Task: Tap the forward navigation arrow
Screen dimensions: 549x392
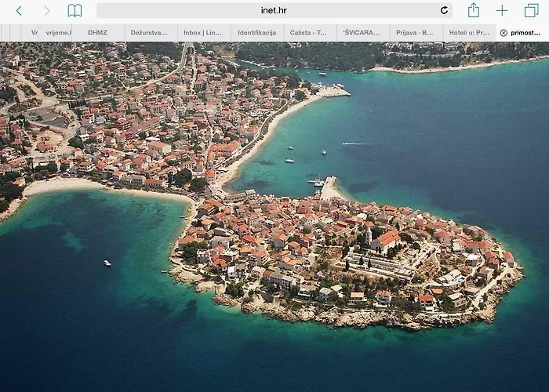Action: pyautogui.click(x=46, y=11)
